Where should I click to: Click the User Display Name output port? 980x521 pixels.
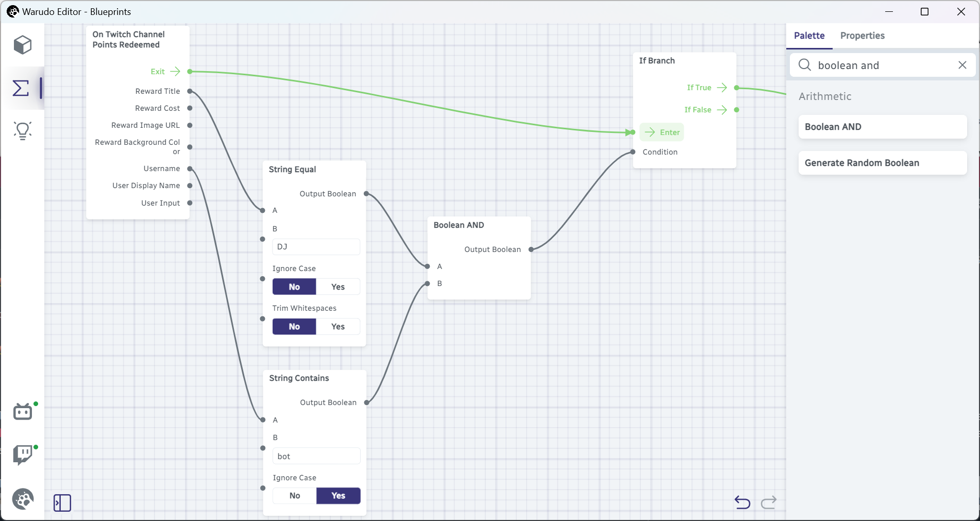tap(190, 186)
